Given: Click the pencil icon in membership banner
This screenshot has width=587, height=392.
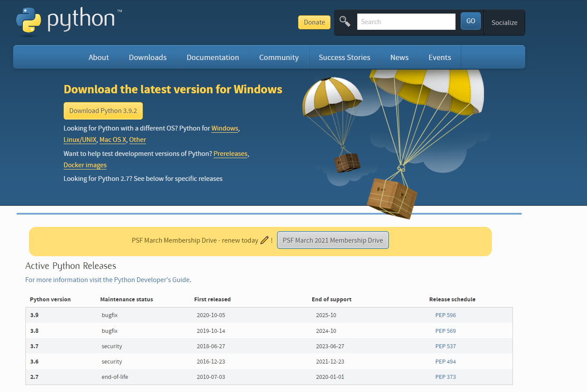Looking at the screenshot, I should point(264,240).
